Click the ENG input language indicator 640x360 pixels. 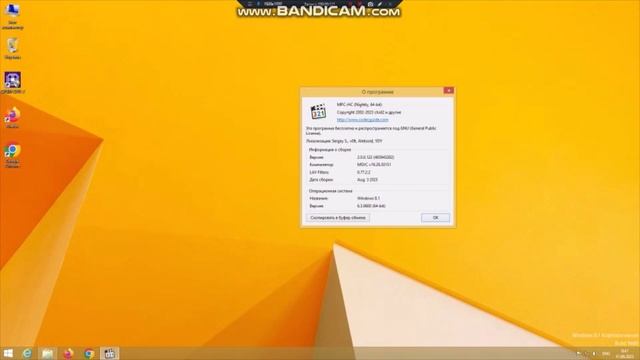tap(606, 353)
